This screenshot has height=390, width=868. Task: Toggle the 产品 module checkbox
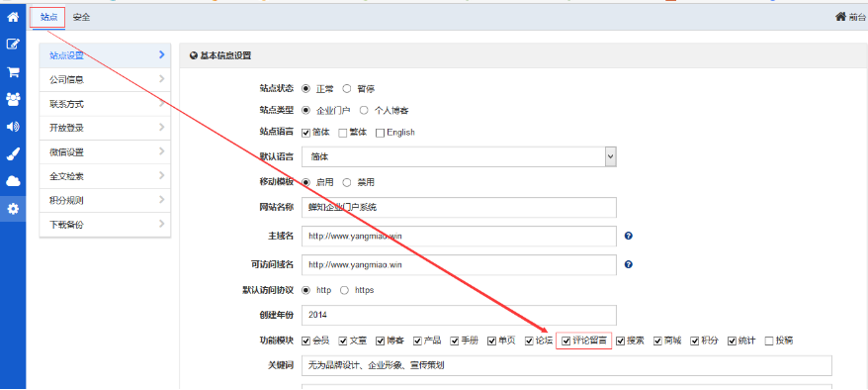point(417,341)
